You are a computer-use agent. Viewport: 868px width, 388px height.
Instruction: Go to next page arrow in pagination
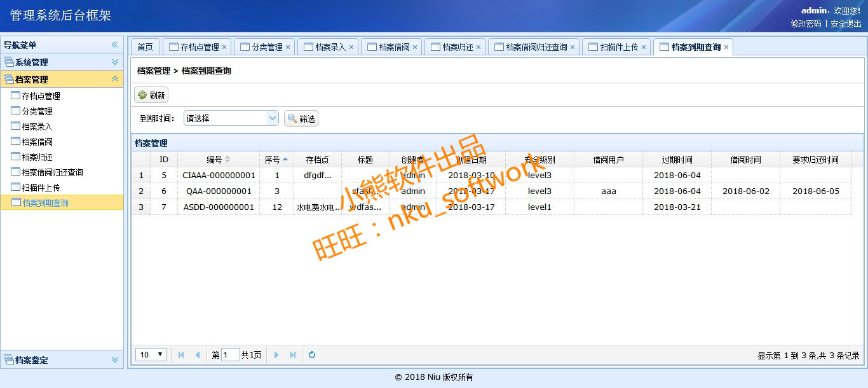(276, 355)
